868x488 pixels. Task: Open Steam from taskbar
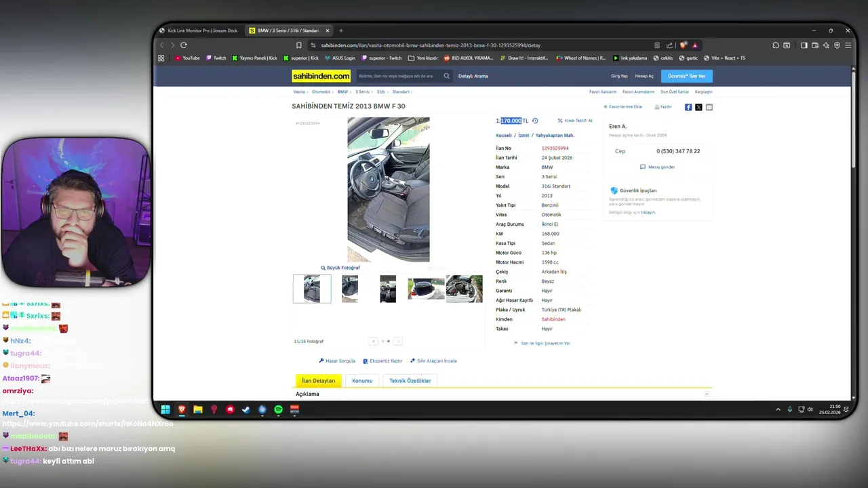click(246, 409)
